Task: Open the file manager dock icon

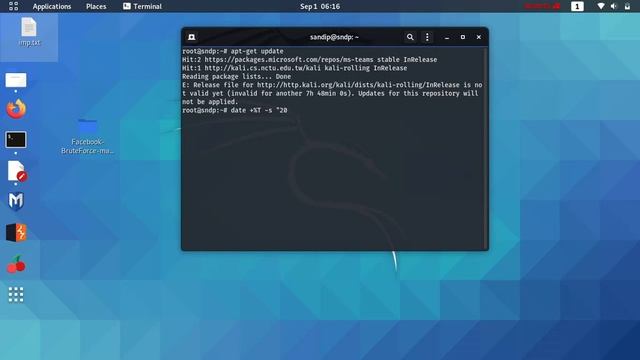Action: [16, 80]
